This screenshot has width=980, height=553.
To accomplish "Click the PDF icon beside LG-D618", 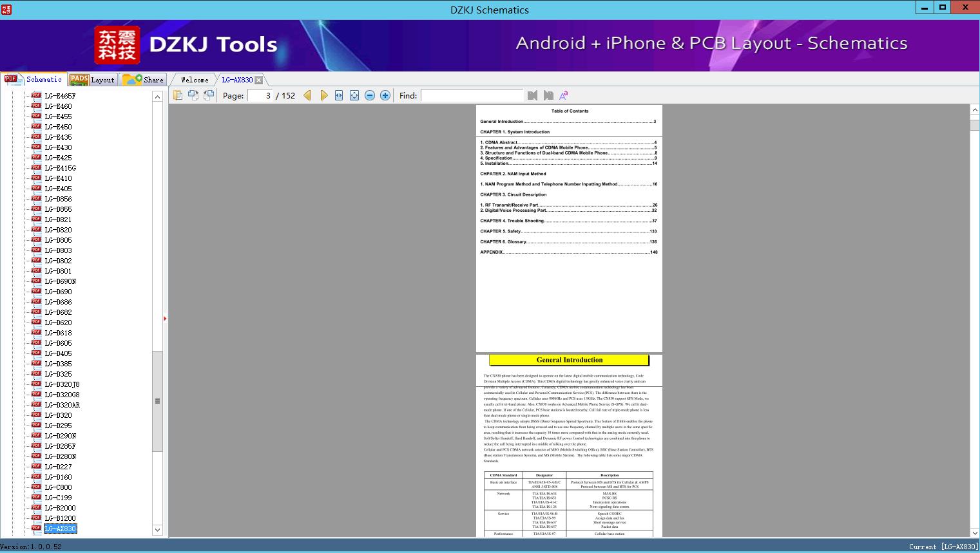I will pos(36,332).
